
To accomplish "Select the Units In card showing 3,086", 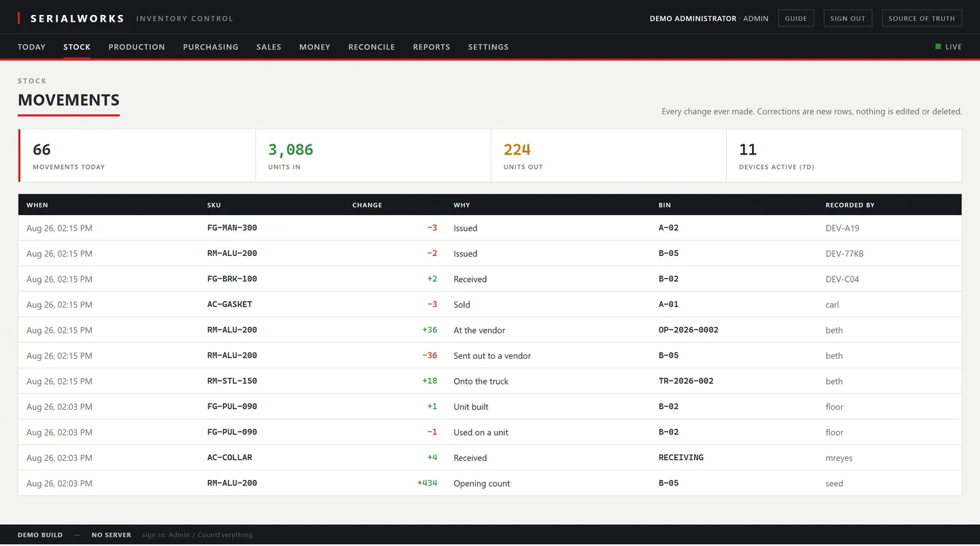I will point(373,156).
